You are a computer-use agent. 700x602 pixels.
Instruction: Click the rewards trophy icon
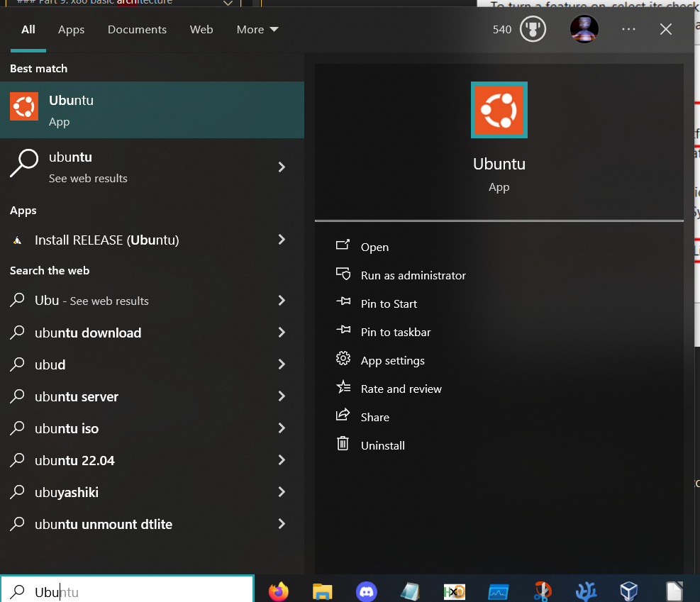pos(532,30)
